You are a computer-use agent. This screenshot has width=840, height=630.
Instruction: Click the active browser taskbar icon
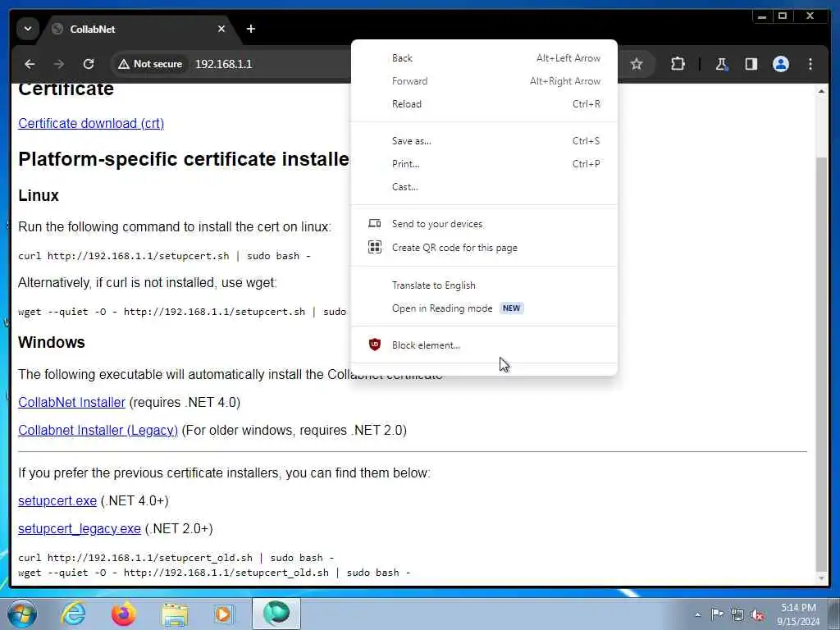coord(276,614)
